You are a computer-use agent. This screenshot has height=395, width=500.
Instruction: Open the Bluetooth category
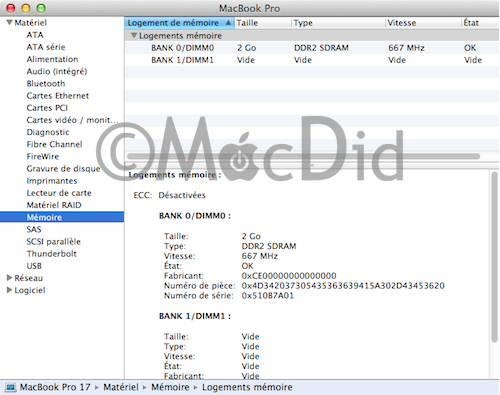point(46,84)
